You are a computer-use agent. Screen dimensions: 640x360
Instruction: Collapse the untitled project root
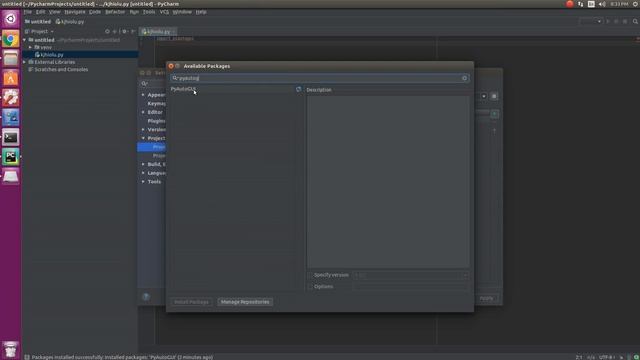click(x=24, y=40)
